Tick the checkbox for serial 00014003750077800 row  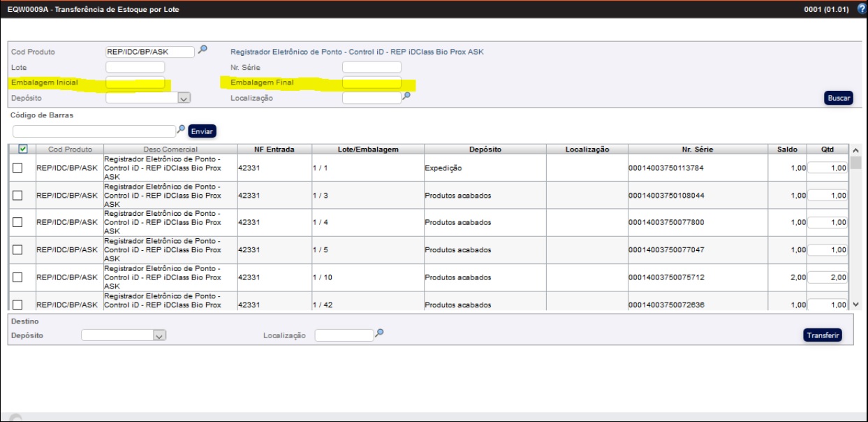coord(18,222)
